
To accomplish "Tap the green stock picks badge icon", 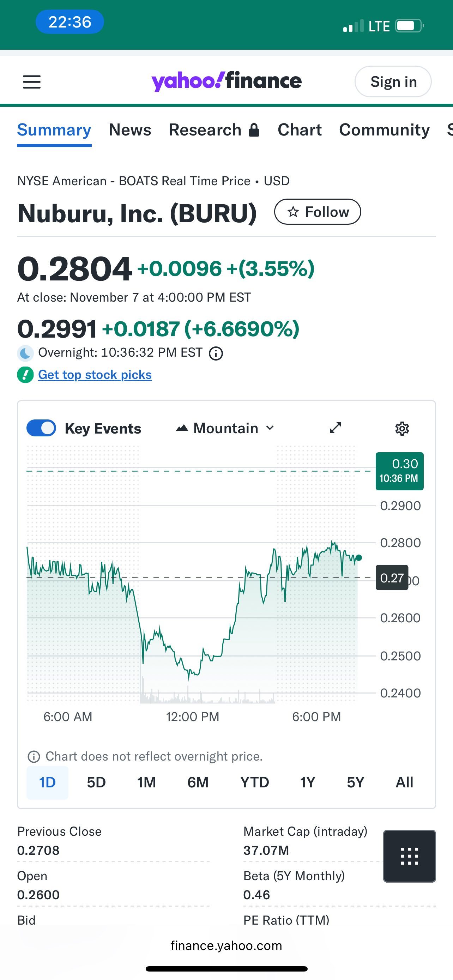I will (x=25, y=375).
